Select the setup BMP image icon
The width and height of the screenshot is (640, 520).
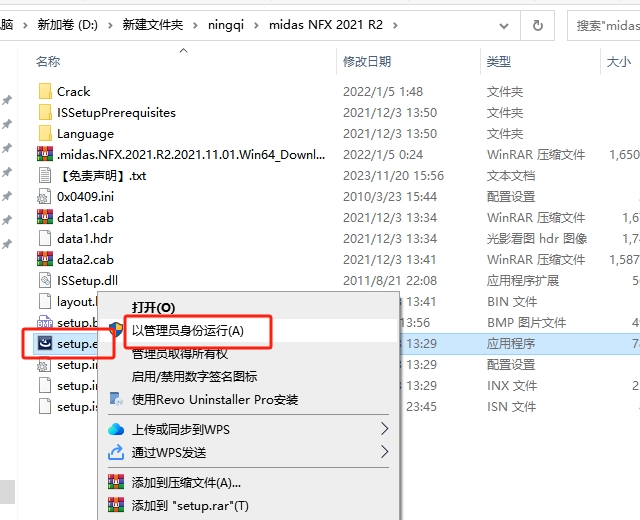point(45,322)
